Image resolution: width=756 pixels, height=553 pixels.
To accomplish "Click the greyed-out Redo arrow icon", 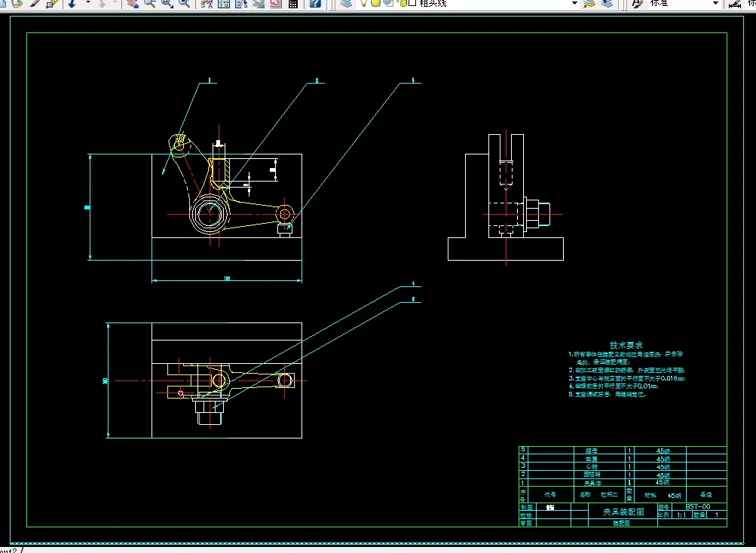I will pos(103,3).
